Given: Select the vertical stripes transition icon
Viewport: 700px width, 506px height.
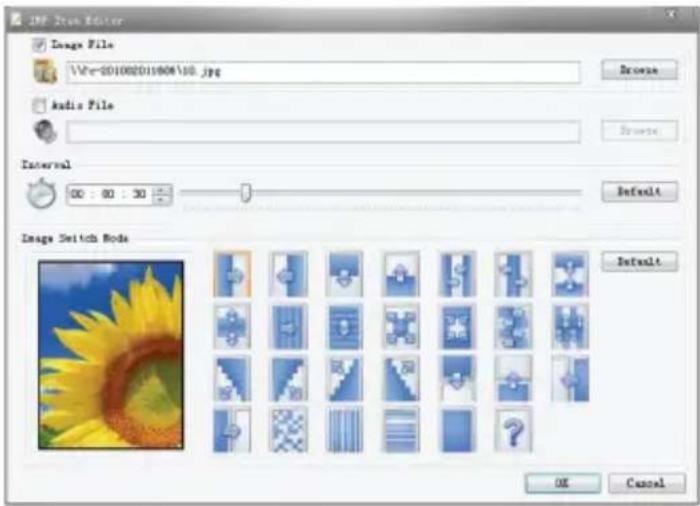Looking at the screenshot, I should [x=344, y=430].
